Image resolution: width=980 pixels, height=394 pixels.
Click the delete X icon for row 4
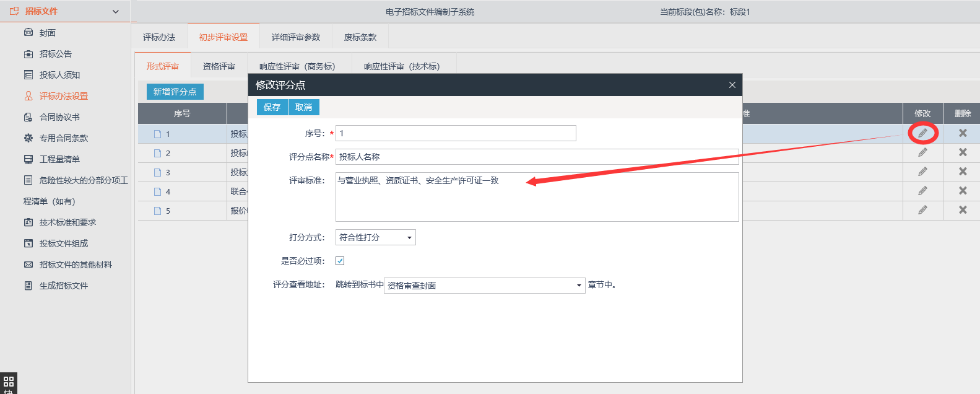(x=963, y=191)
